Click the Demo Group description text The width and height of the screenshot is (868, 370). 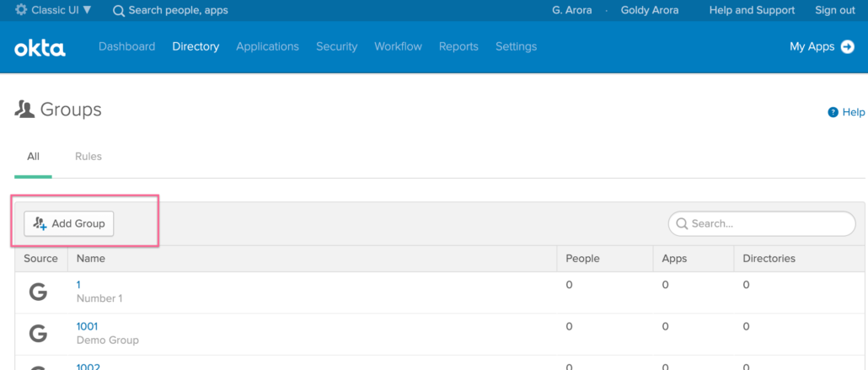tap(107, 341)
